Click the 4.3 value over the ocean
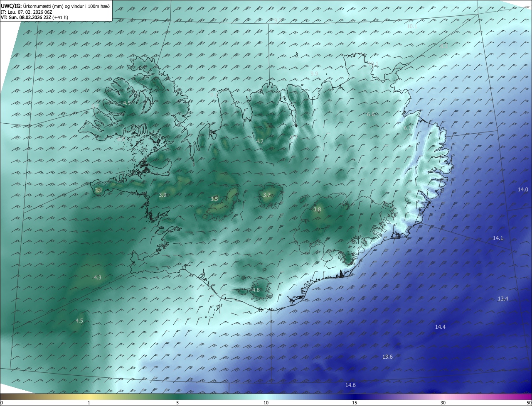This screenshot has width=532, height=406. coord(97,278)
